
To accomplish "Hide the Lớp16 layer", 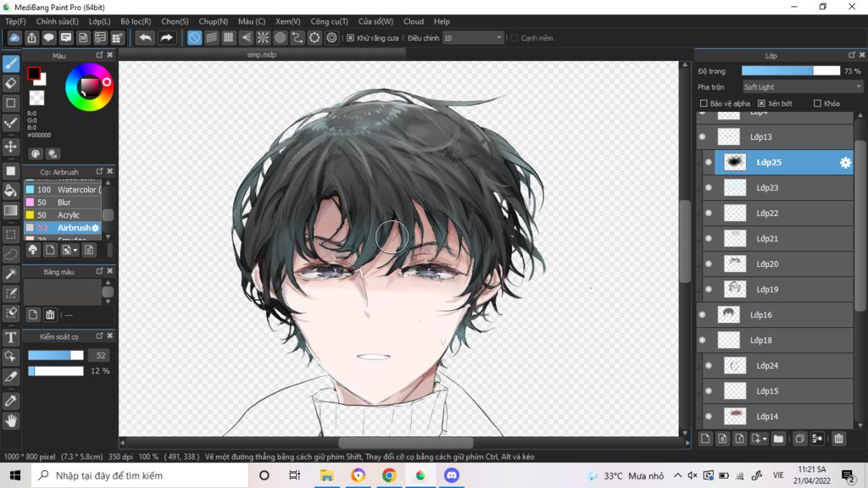I will click(703, 315).
